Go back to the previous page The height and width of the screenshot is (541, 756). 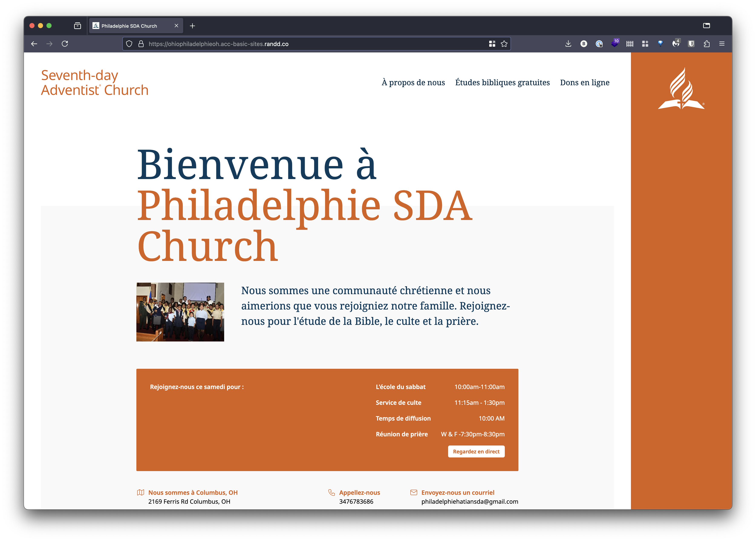tap(34, 44)
